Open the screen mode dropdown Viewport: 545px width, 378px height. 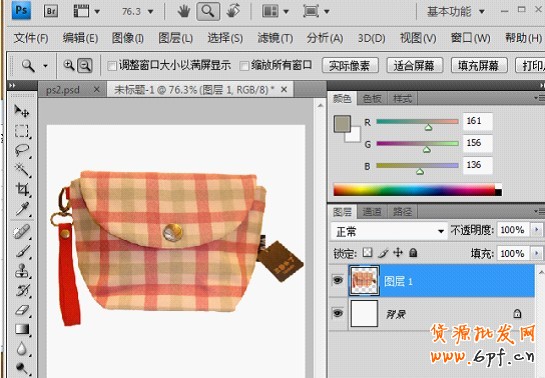tap(316, 11)
